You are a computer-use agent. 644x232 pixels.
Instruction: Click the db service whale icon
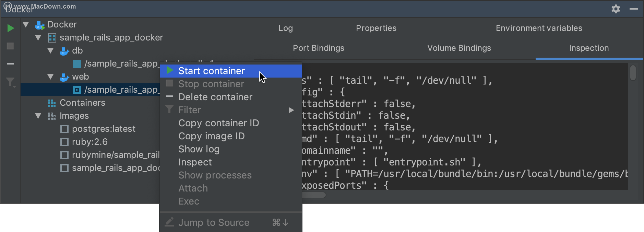(x=64, y=51)
